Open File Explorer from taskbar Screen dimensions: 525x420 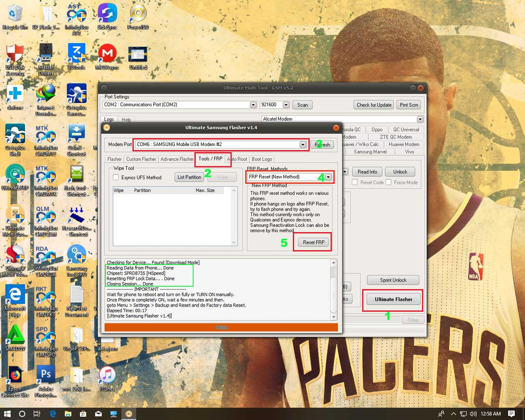pyautogui.click(x=68, y=414)
